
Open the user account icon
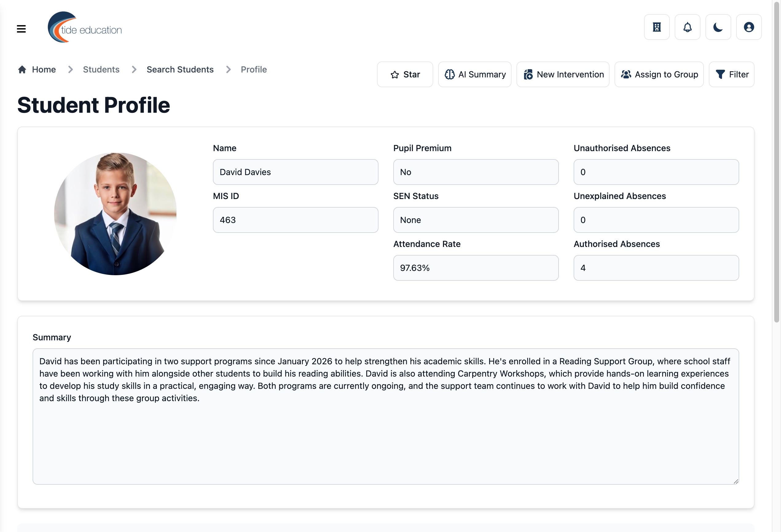point(748,27)
